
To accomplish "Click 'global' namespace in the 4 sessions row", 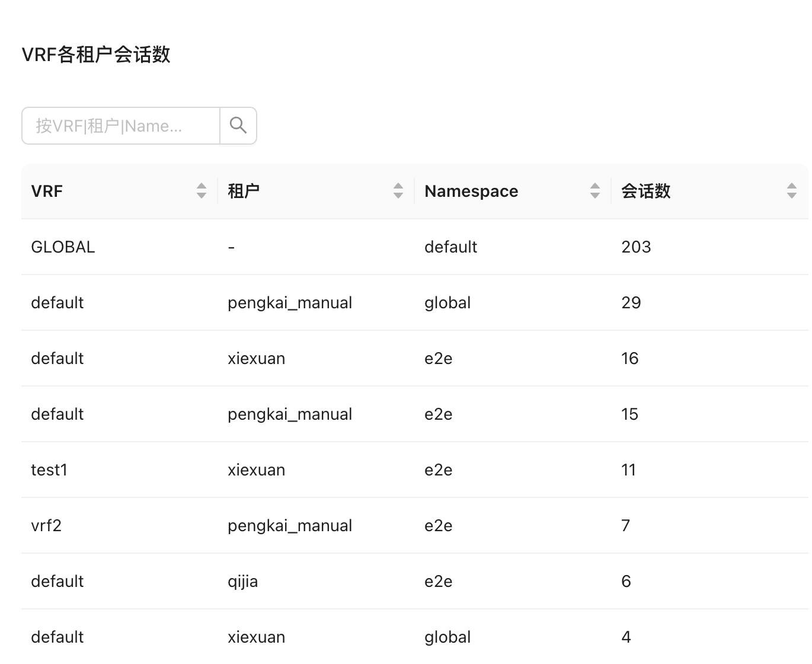I will 447,637.
